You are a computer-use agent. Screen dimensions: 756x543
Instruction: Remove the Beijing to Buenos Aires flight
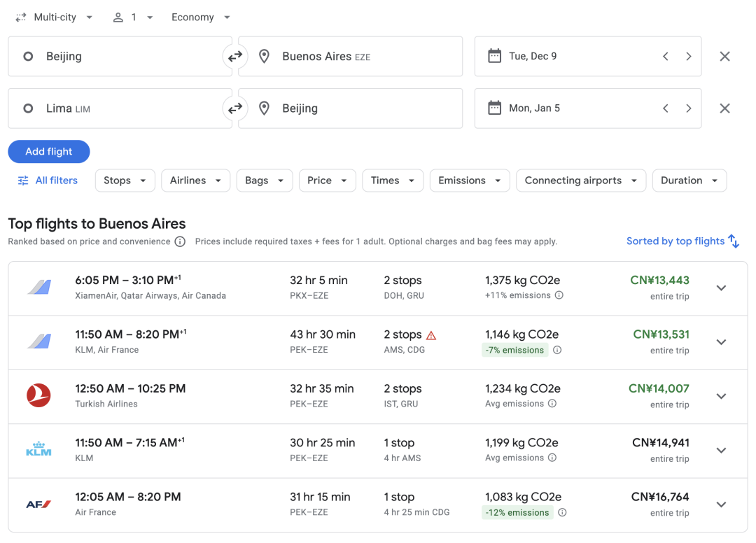coord(724,57)
